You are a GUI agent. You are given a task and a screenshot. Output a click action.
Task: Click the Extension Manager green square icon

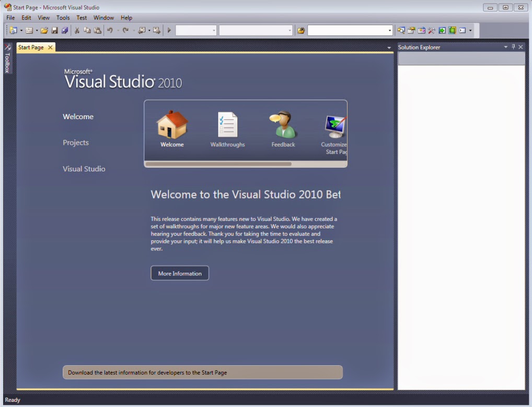[x=452, y=30]
